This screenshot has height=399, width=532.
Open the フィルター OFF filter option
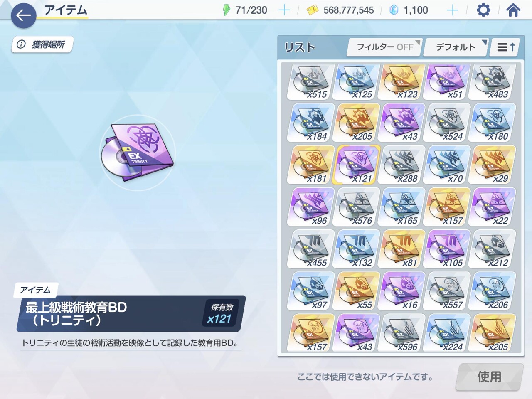pyautogui.click(x=384, y=47)
